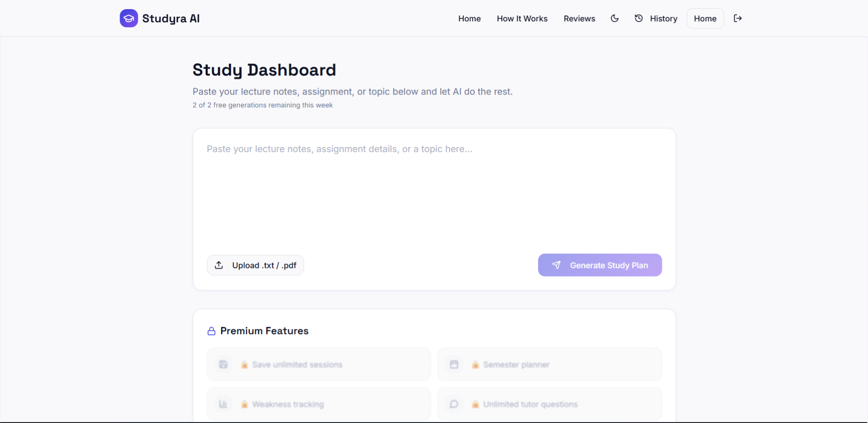Open the Reviews nav link
The height and width of the screenshot is (423, 868).
click(x=579, y=19)
